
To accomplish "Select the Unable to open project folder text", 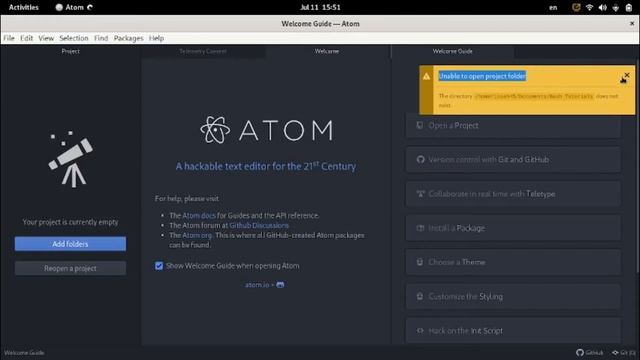I will click(x=482, y=76).
